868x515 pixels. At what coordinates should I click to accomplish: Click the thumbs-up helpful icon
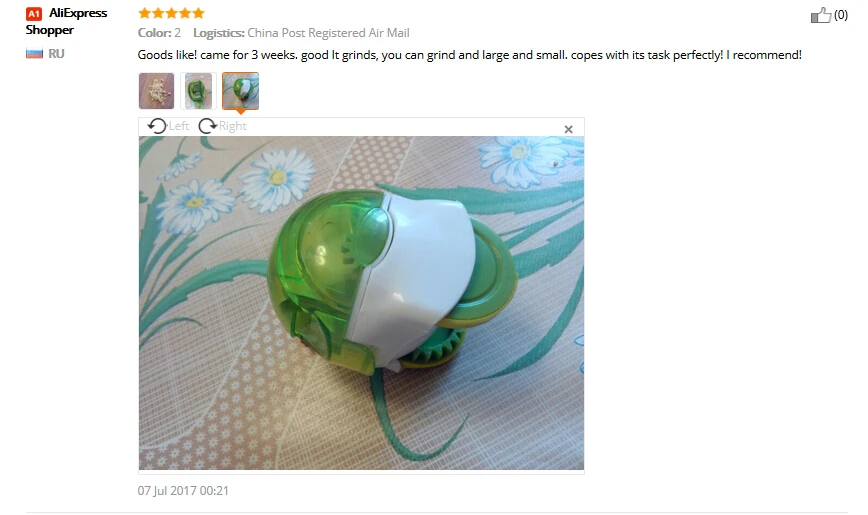click(x=820, y=15)
